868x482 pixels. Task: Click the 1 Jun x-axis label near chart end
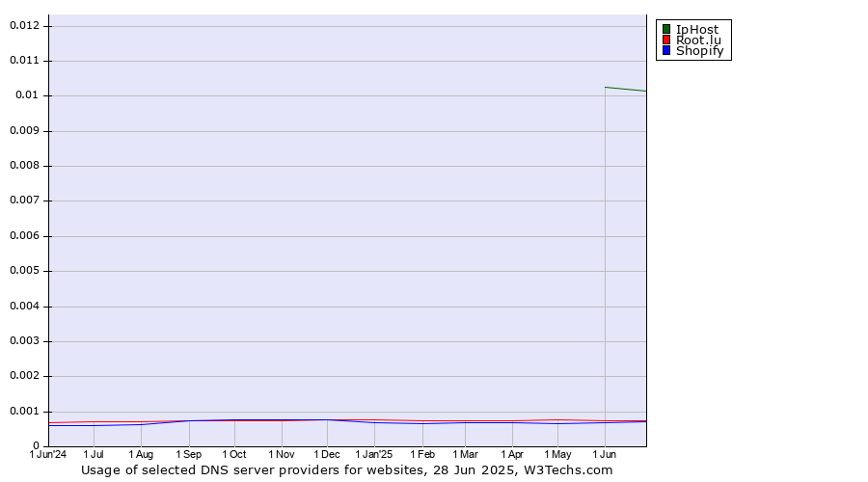pyautogui.click(x=605, y=454)
